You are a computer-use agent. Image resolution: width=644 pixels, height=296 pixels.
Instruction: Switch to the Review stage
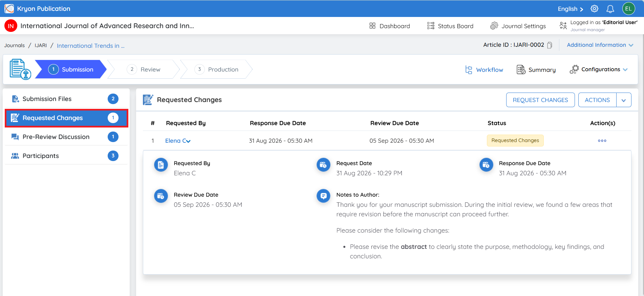[x=144, y=70]
